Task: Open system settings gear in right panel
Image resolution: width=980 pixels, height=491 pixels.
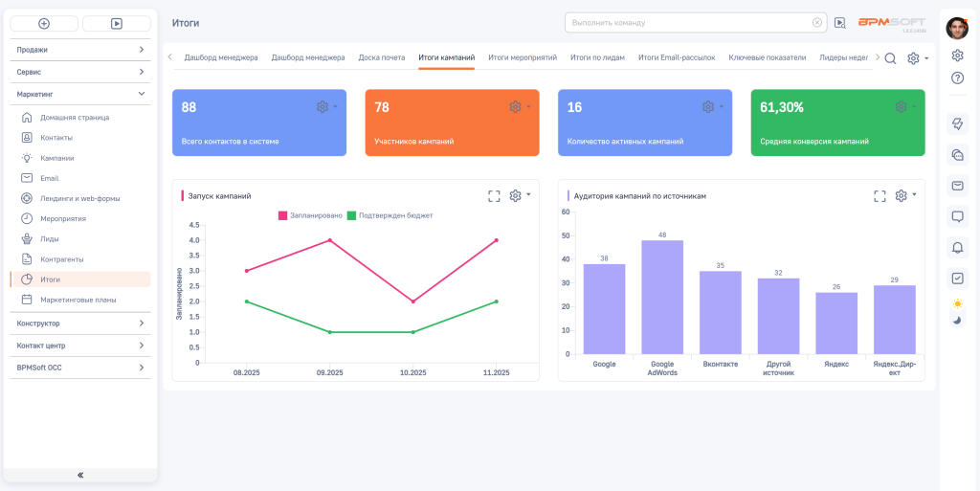Action: (957, 56)
